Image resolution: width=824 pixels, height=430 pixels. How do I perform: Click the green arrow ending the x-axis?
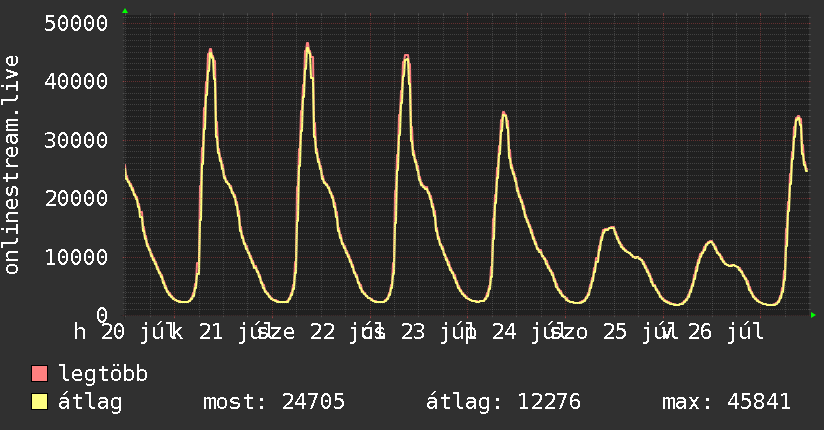[x=813, y=315]
